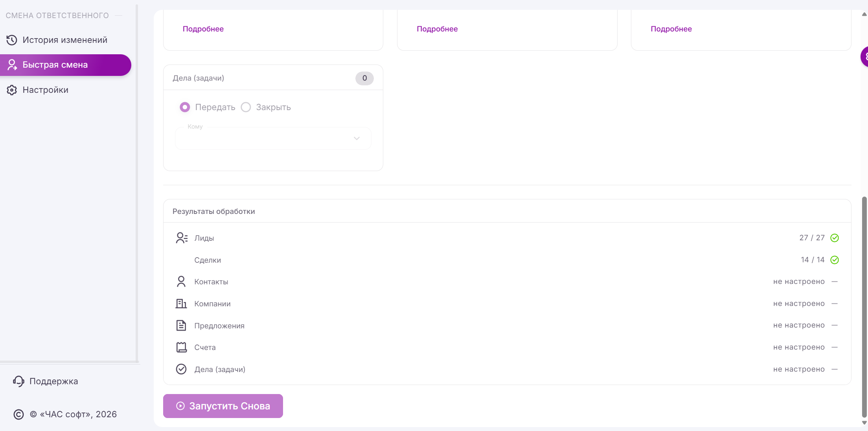Click the Support headset icon
This screenshot has height=431, width=868.
[18, 381]
